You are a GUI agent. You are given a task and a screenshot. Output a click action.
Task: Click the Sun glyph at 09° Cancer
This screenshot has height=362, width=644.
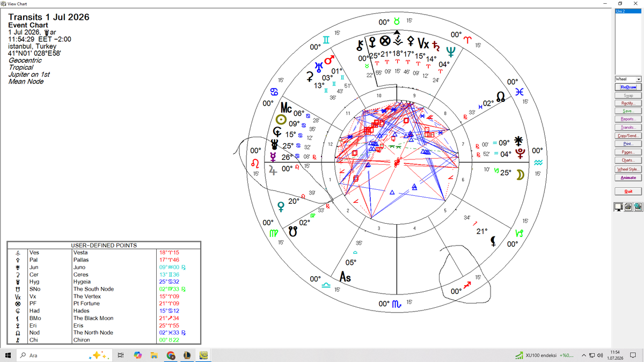coord(280,120)
